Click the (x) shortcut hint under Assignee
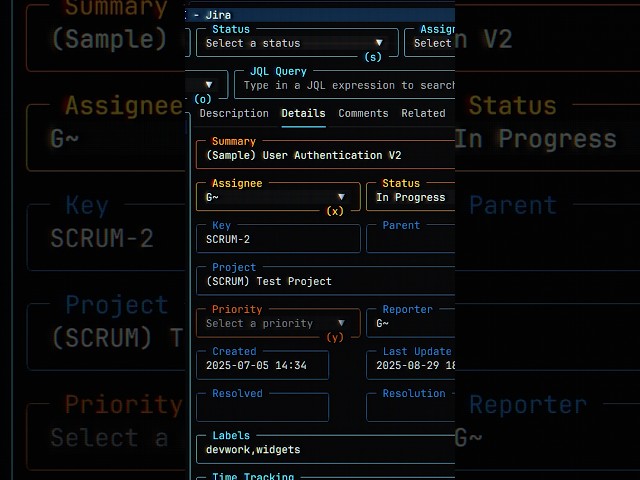Viewport: 640px width, 480px height. click(335, 211)
